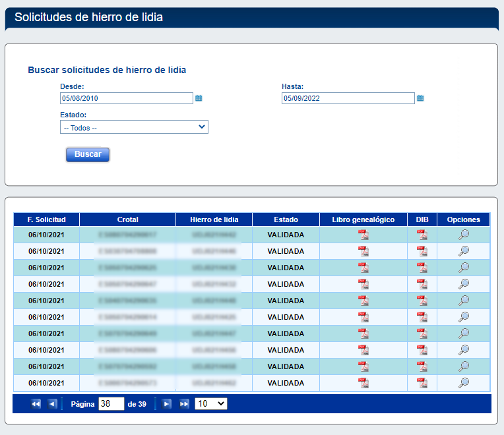Click the Desde date input field

pos(126,98)
